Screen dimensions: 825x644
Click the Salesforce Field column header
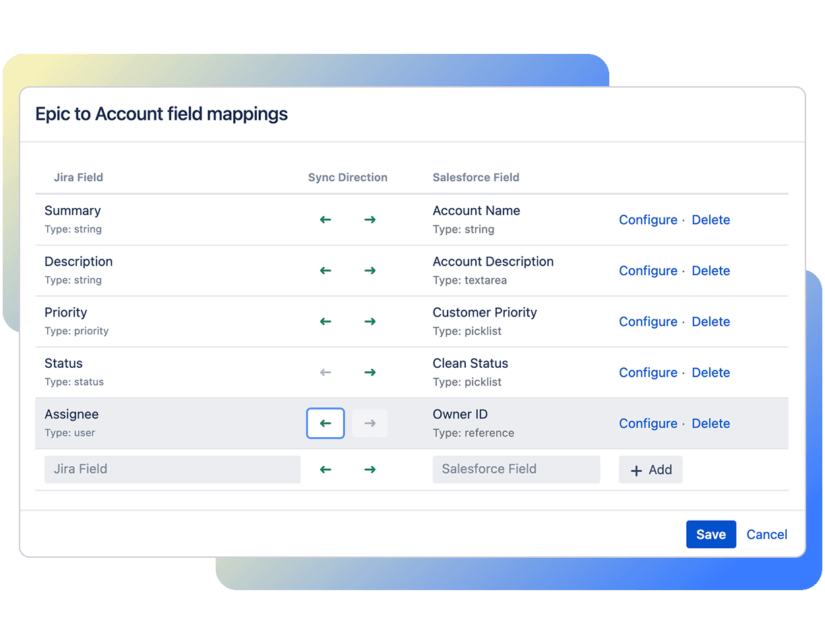(x=476, y=178)
